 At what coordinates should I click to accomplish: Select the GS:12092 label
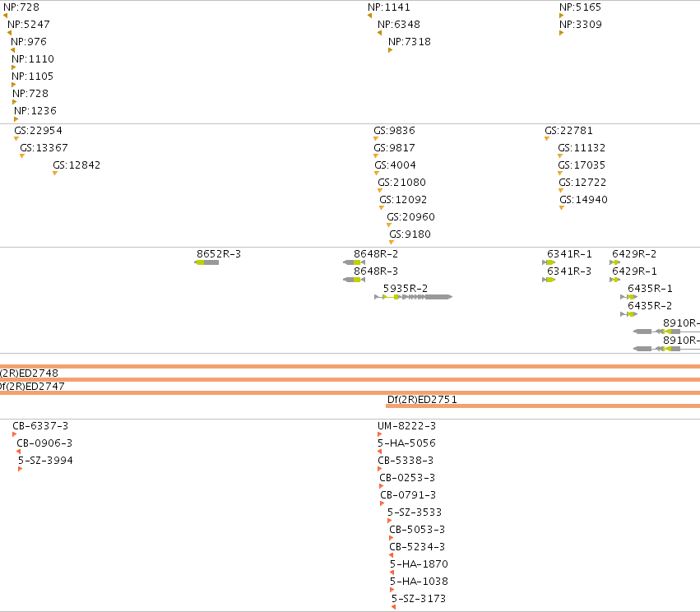(x=403, y=200)
